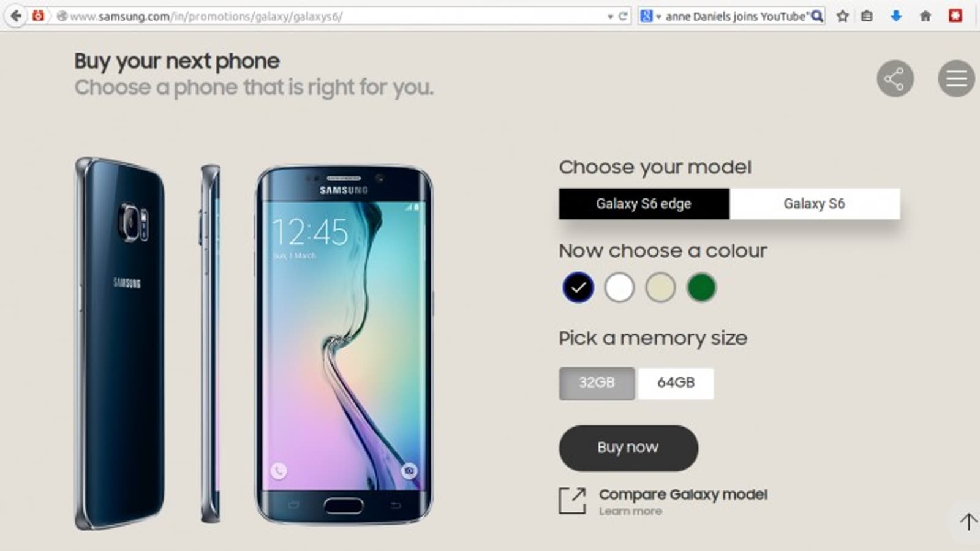
Task: Switch to the Galaxy S6 model
Action: [x=815, y=204]
